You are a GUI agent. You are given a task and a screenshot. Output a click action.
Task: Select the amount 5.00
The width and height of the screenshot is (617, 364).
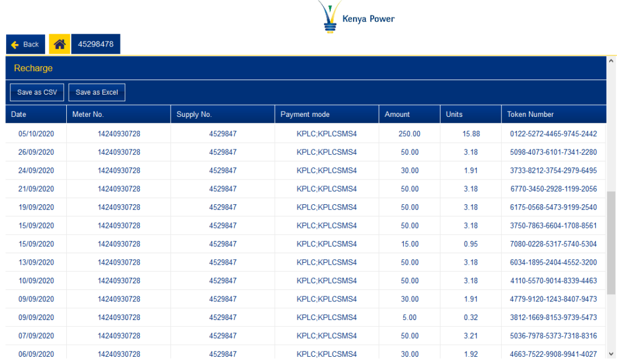click(409, 318)
